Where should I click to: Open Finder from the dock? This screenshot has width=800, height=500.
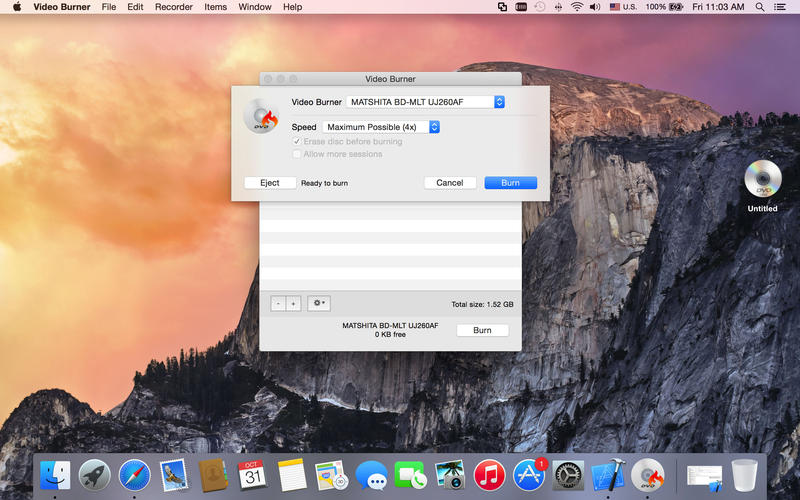click(x=55, y=474)
